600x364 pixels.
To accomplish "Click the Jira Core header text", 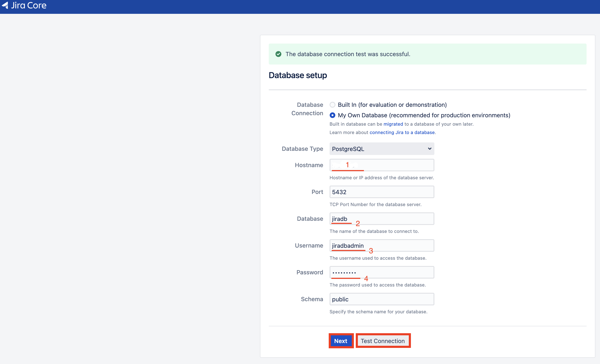I will [x=29, y=5].
